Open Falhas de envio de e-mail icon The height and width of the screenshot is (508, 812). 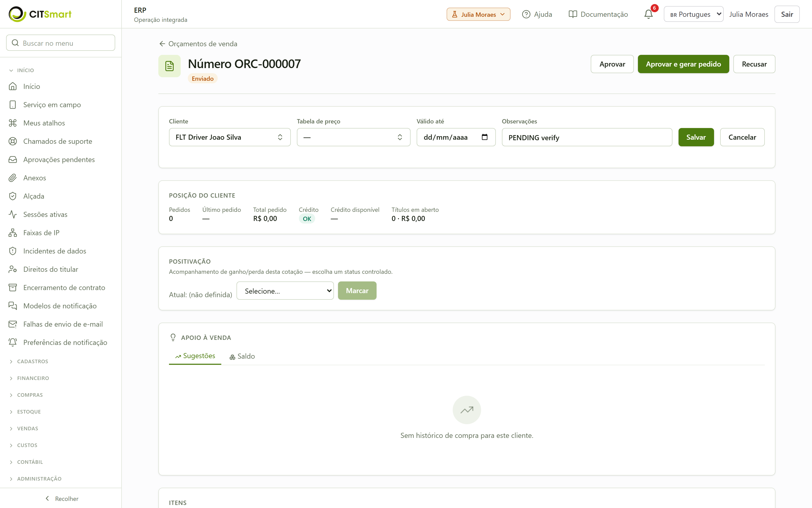[x=13, y=324]
